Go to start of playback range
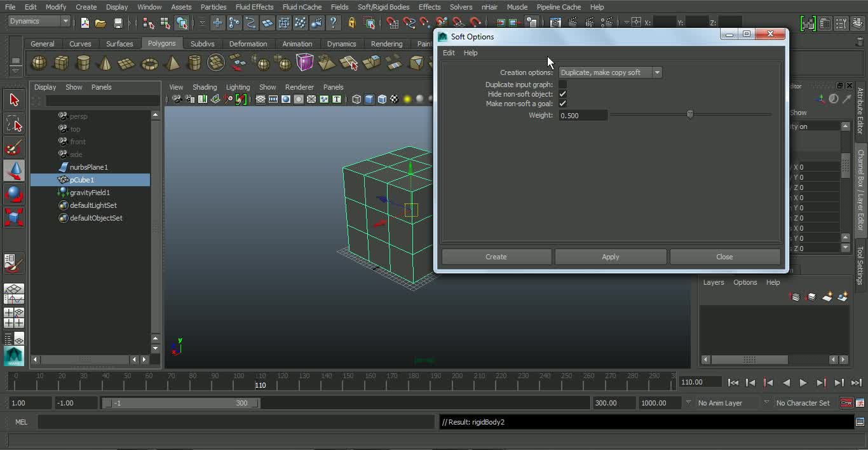The height and width of the screenshot is (450, 868). [x=733, y=383]
